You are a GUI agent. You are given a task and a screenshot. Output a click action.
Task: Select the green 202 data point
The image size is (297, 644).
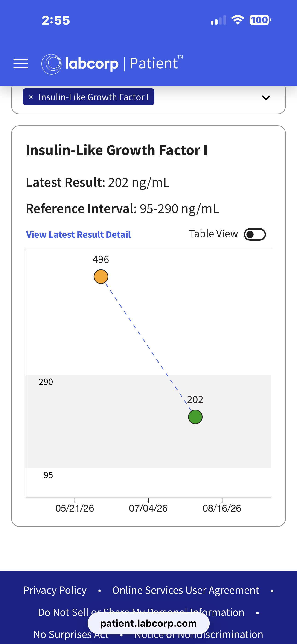click(x=195, y=417)
